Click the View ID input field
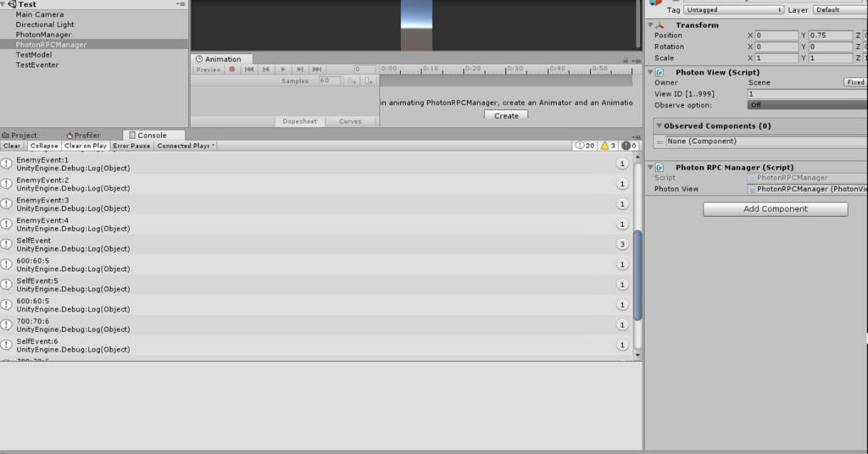This screenshot has width=868, height=454. coord(807,94)
